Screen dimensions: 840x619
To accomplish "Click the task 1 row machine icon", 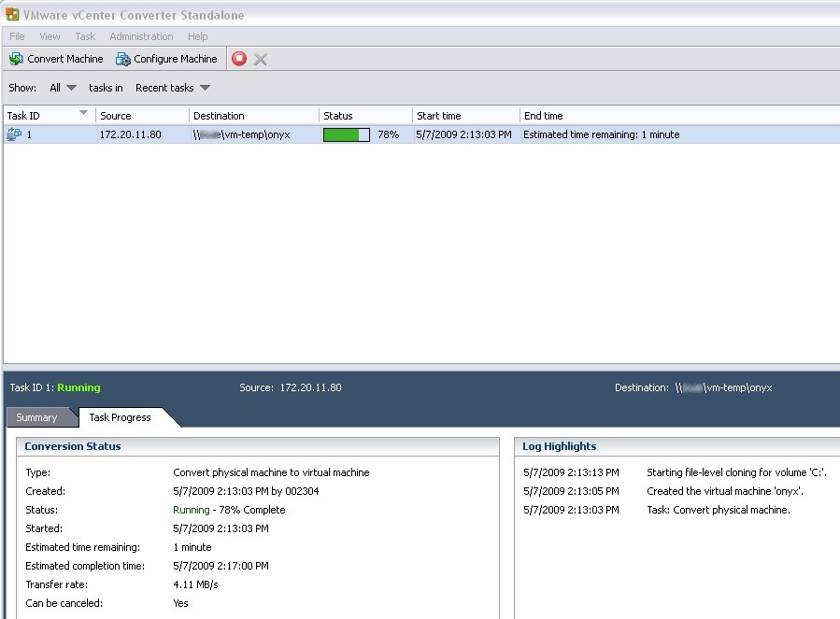I will [14, 134].
